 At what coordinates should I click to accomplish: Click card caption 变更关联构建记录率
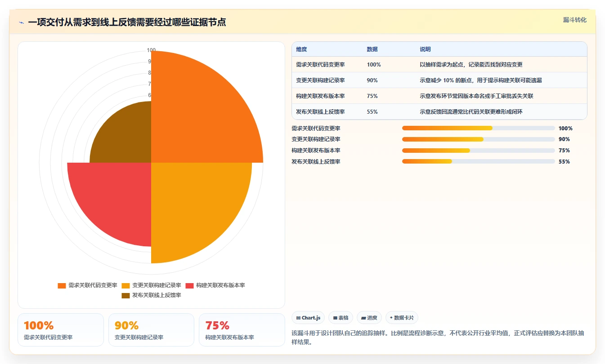pos(139,337)
